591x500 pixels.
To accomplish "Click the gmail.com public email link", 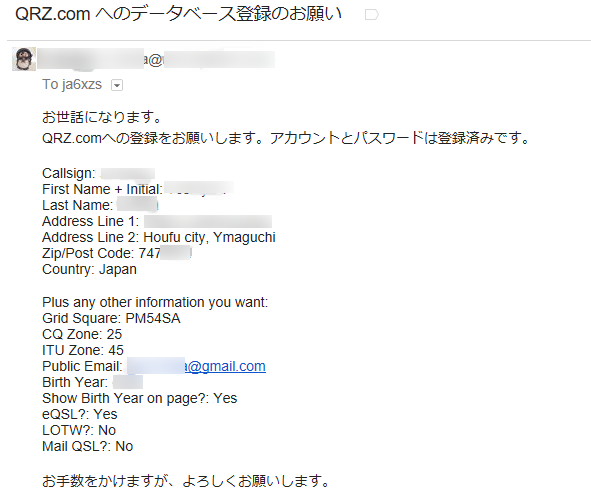I will point(225,366).
